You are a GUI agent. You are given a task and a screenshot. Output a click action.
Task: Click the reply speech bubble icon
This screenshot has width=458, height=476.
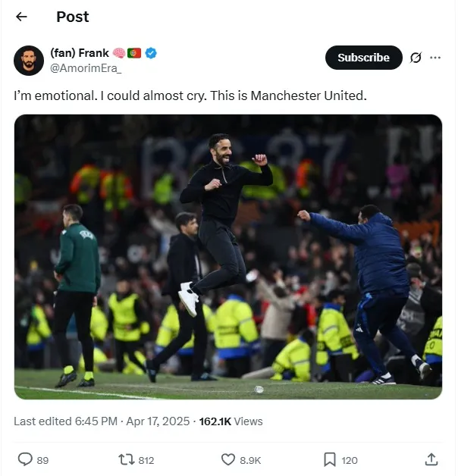[x=25, y=459]
